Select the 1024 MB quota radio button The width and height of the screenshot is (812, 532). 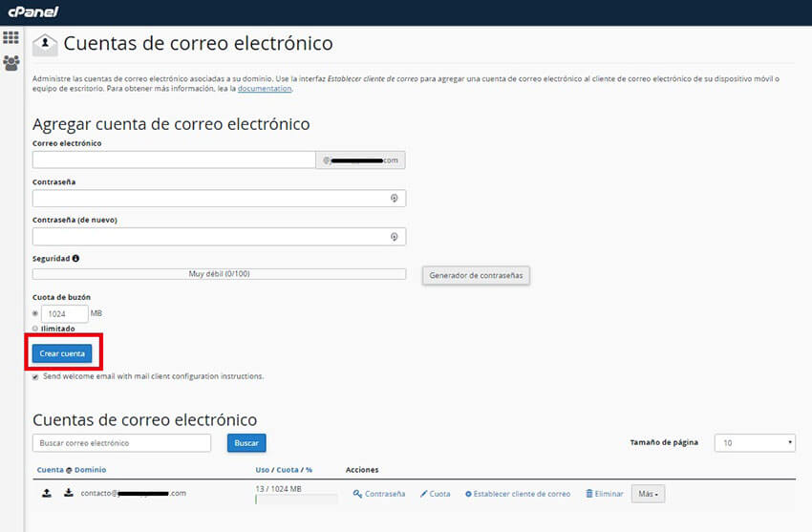click(35, 313)
